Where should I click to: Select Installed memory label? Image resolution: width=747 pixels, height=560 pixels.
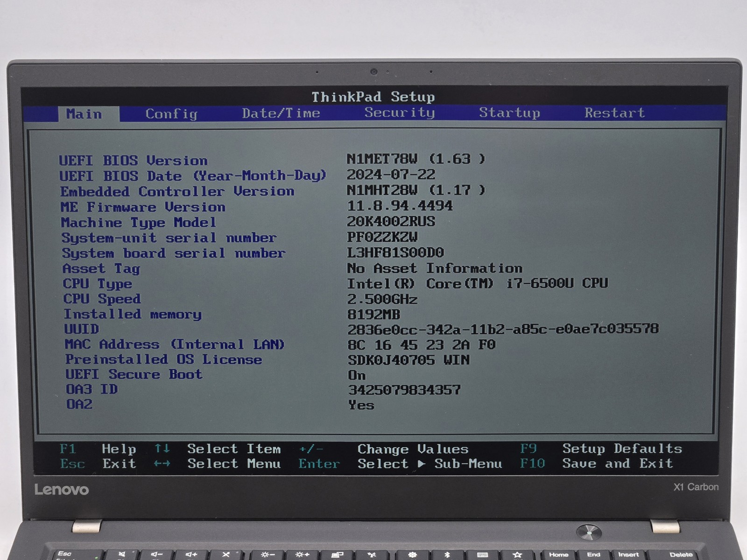pos(133,315)
